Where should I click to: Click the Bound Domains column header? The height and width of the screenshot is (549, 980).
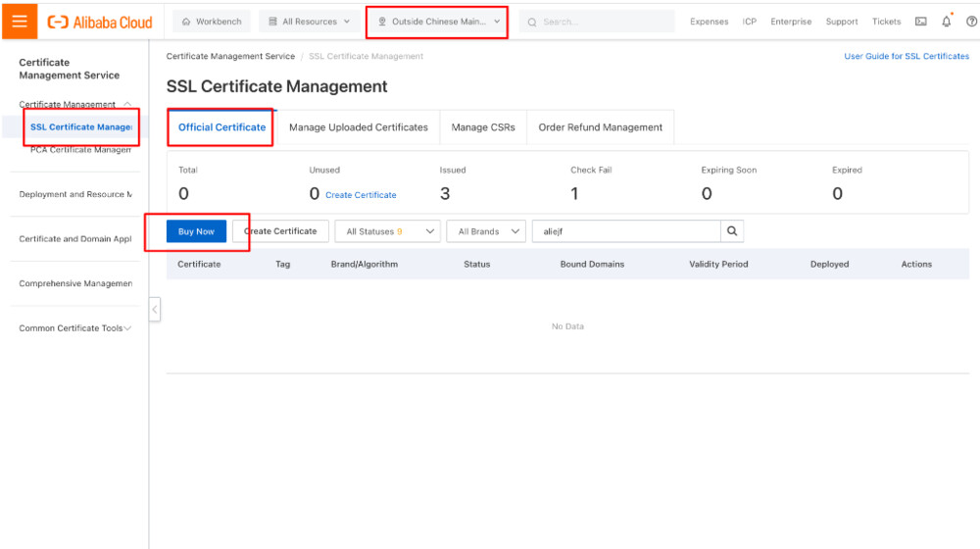(592, 264)
